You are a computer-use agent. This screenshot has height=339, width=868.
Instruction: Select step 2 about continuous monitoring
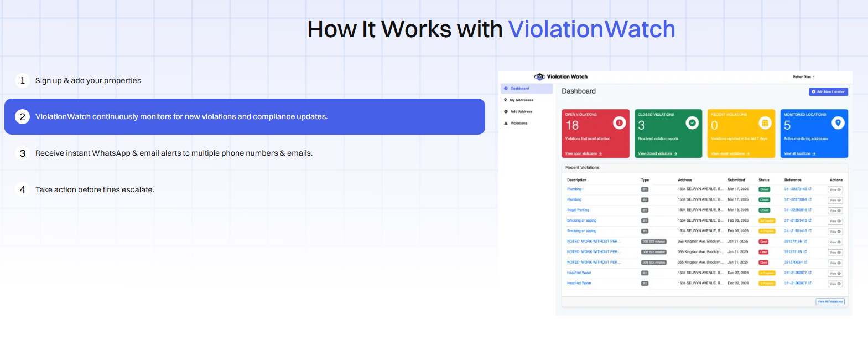click(x=245, y=116)
